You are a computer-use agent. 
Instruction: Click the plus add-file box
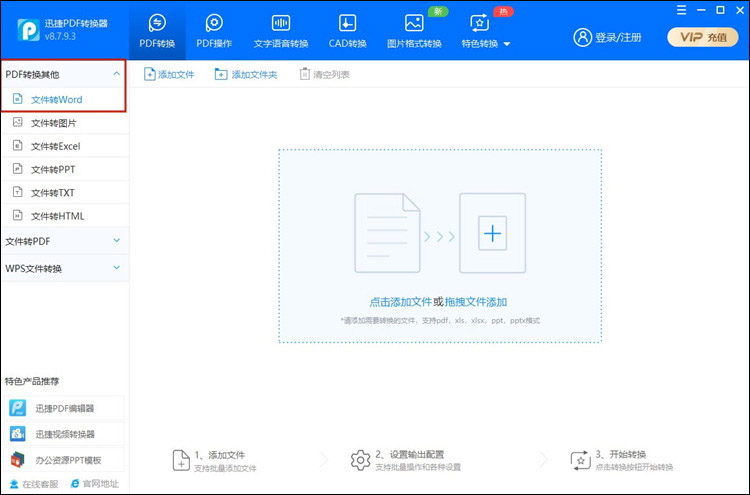(x=492, y=233)
